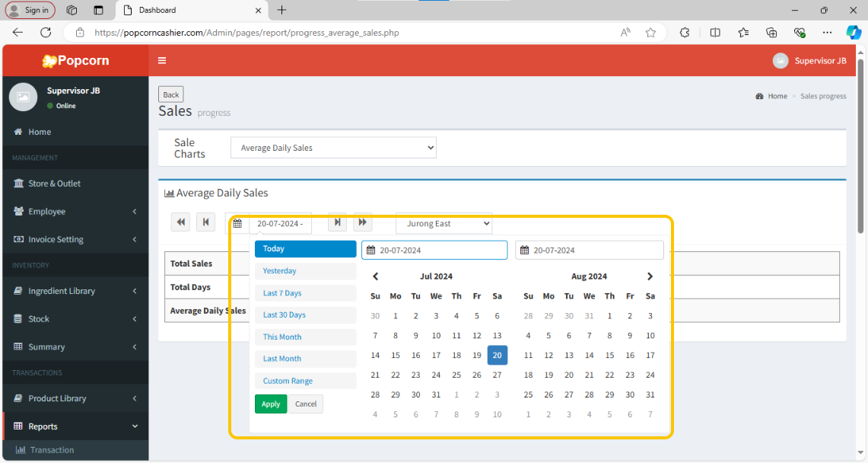Select July 15 in calendar

click(x=396, y=355)
